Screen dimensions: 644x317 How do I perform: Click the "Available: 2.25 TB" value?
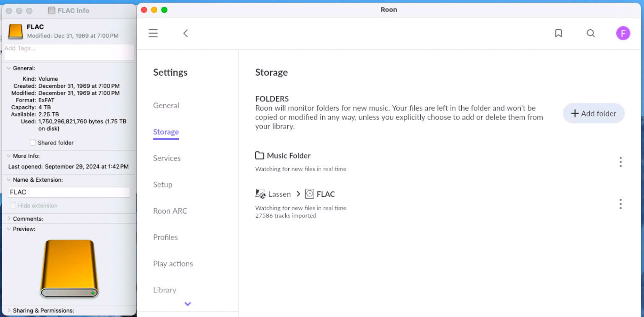click(x=48, y=114)
